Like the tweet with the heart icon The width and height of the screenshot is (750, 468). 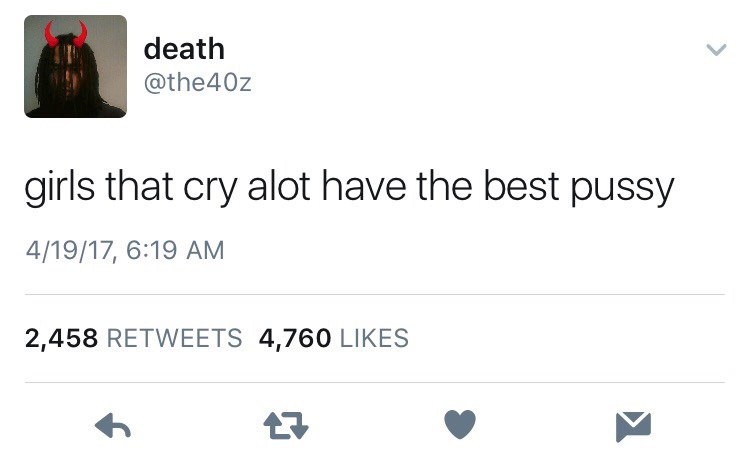[460, 424]
